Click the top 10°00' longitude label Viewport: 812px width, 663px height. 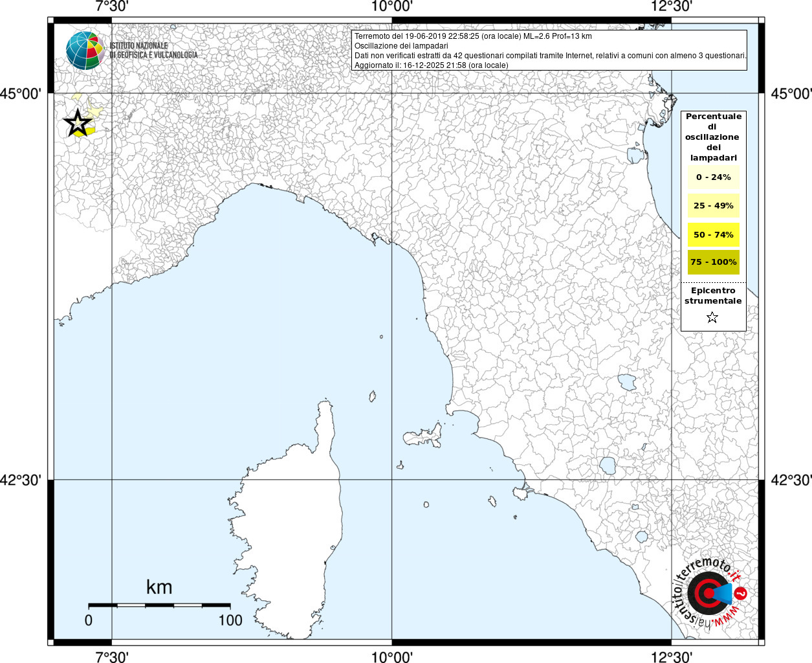(392, 7)
